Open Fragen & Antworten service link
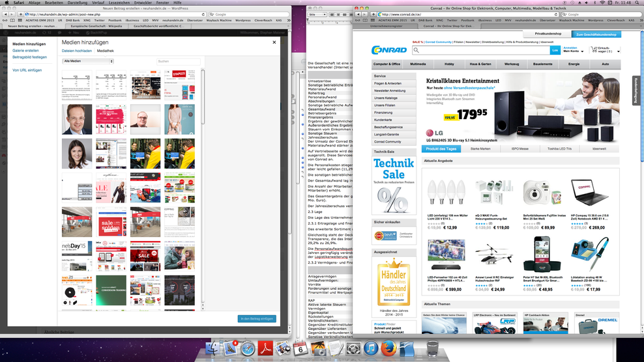The width and height of the screenshot is (644, 362). pyautogui.click(x=388, y=83)
